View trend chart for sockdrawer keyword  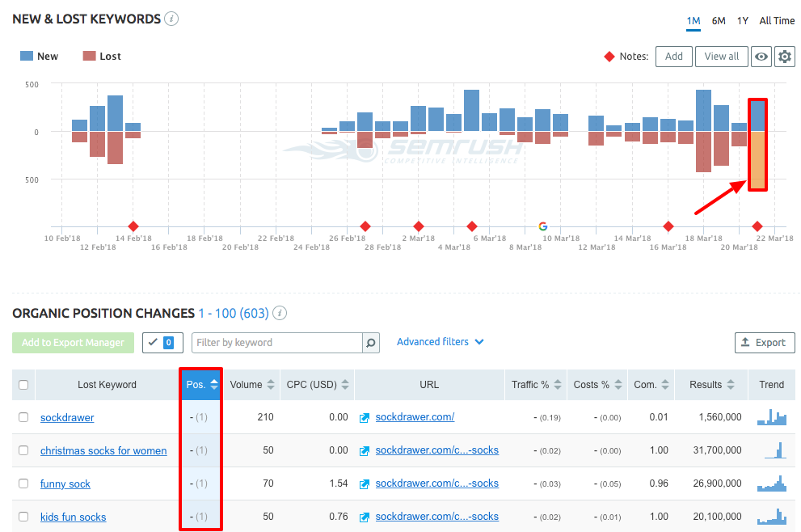point(771,417)
